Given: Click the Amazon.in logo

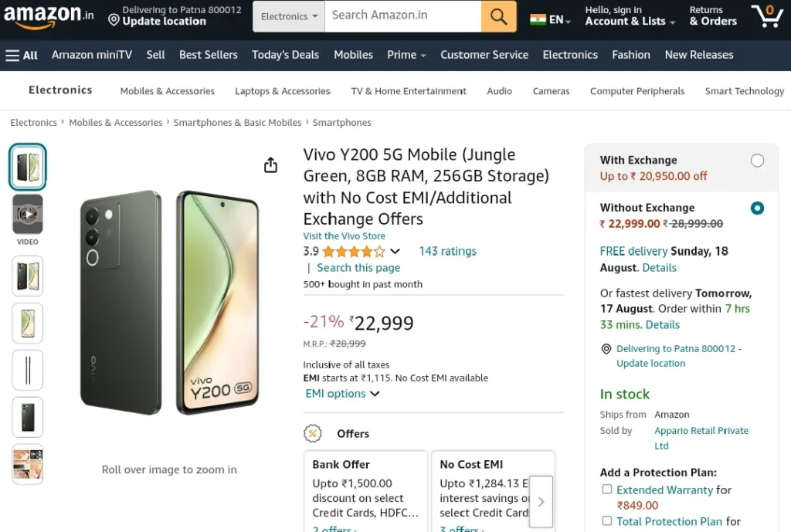Looking at the screenshot, I should 49,16.
